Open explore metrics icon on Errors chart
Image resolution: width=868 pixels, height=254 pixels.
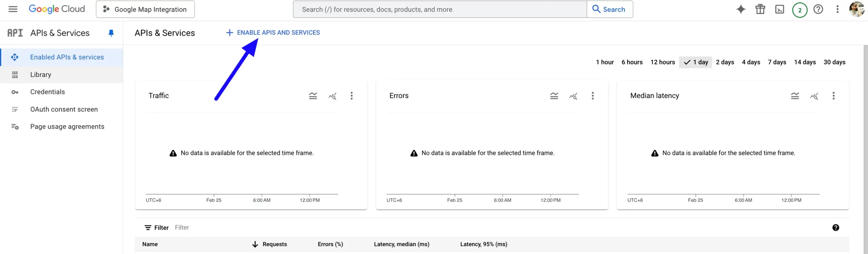573,96
